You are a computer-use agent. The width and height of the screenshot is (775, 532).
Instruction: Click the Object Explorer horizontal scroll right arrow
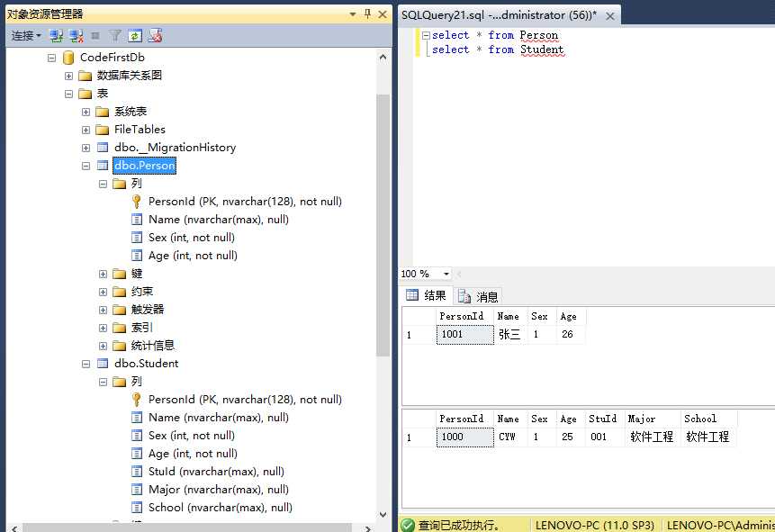pyautogui.click(x=367, y=528)
